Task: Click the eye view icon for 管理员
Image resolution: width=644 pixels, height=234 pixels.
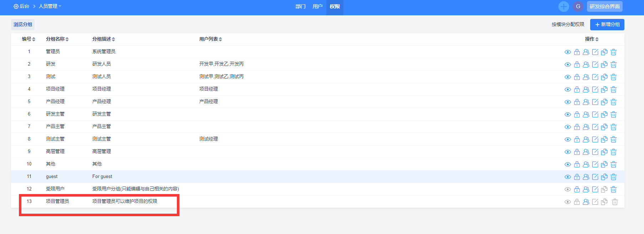Action: tap(568, 52)
